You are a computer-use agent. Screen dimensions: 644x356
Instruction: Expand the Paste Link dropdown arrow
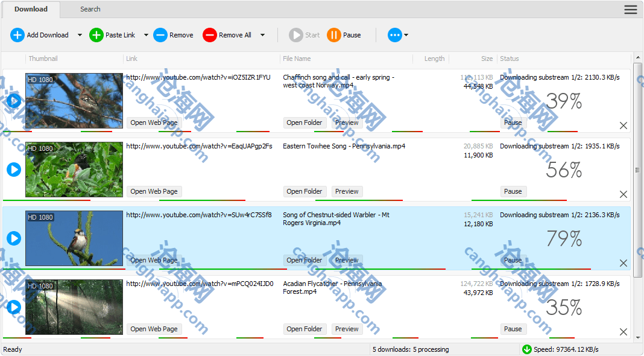(x=146, y=35)
